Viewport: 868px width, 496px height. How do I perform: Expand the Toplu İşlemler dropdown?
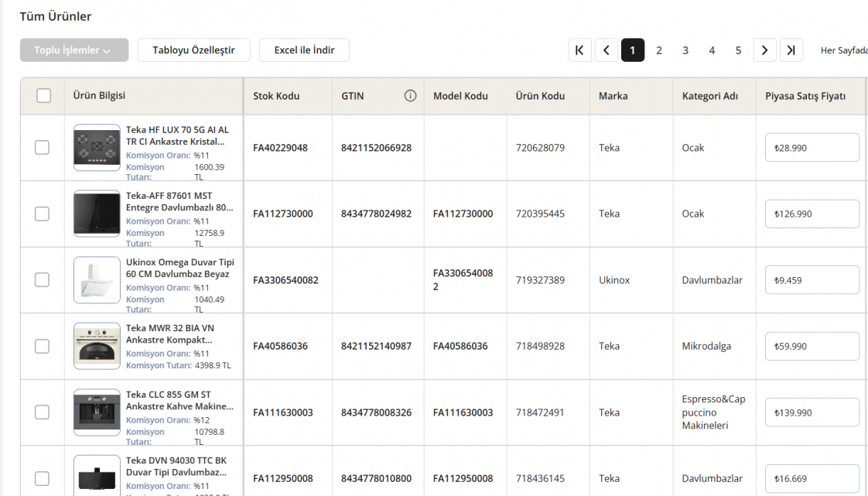[74, 50]
